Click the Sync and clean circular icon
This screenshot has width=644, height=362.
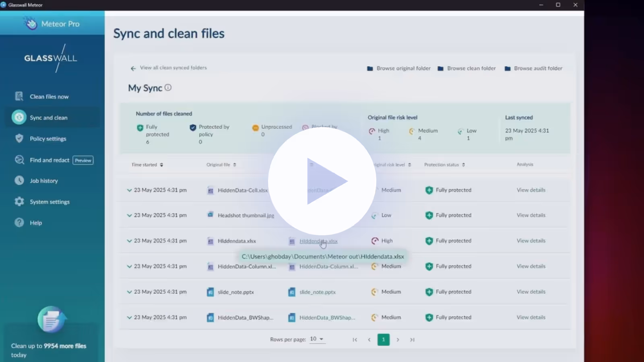19,117
